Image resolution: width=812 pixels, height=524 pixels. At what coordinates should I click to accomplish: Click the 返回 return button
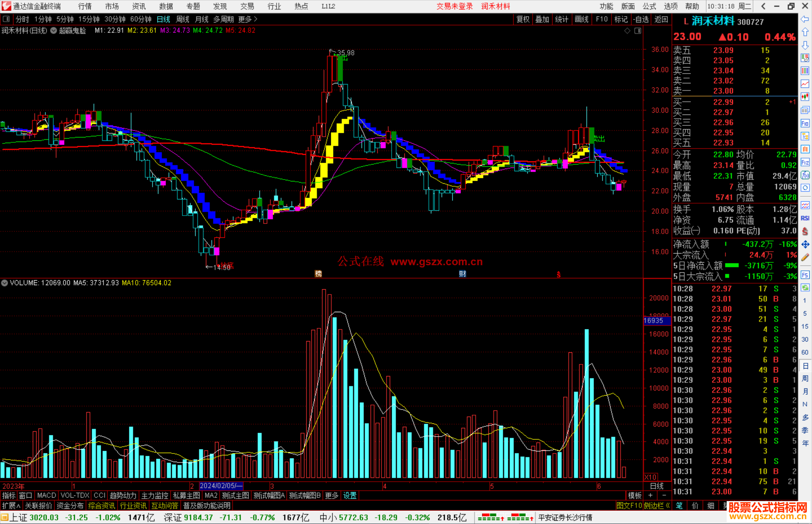661,19
